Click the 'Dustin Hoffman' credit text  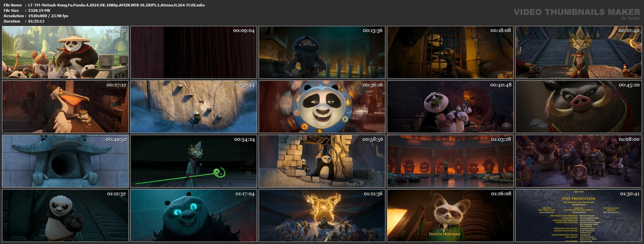[x=445, y=234]
